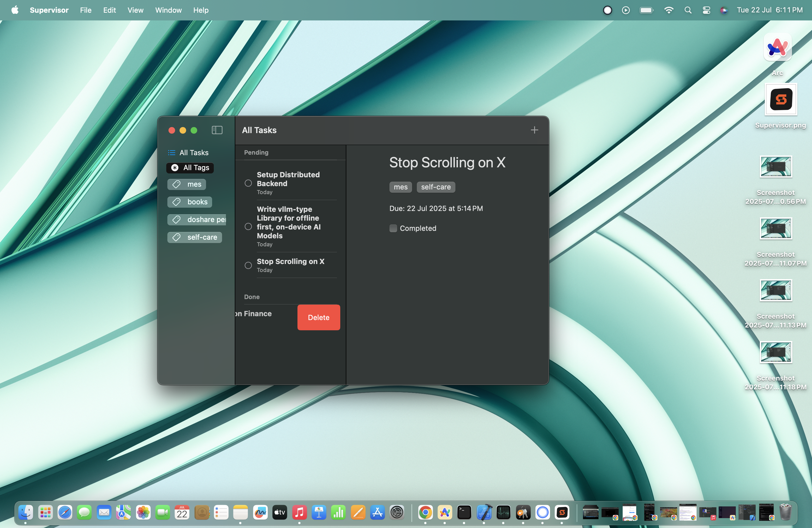Open Calendar from the Dock

pos(182,512)
